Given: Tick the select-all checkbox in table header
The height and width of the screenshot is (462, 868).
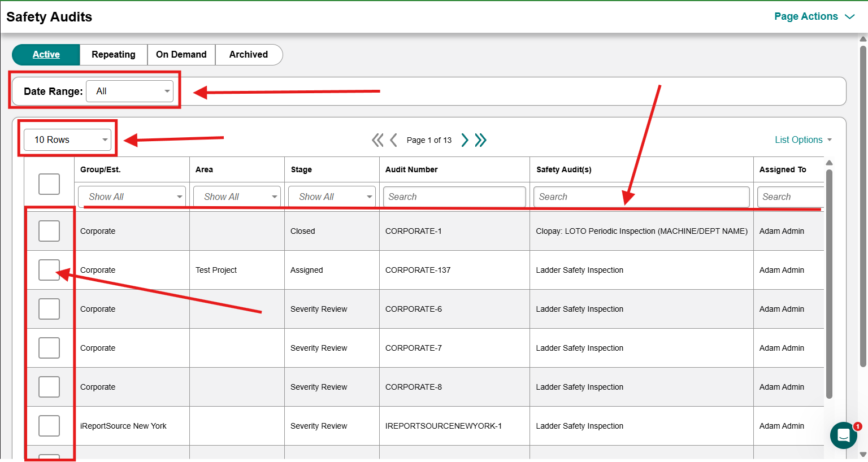Looking at the screenshot, I should click(x=49, y=184).
